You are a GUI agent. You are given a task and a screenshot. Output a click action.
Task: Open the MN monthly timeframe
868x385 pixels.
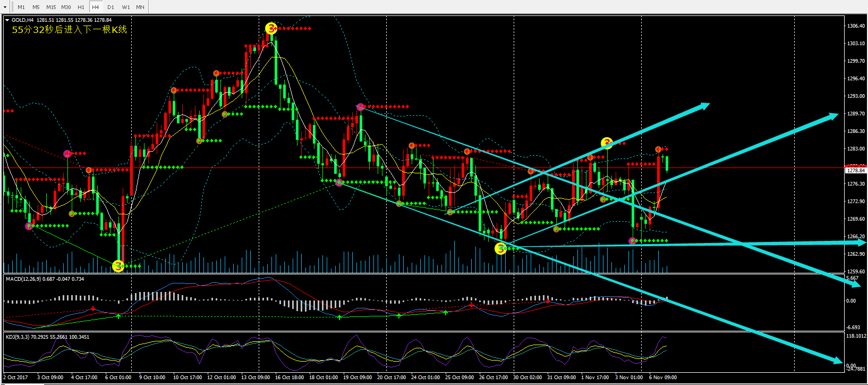tap(140, 7)
